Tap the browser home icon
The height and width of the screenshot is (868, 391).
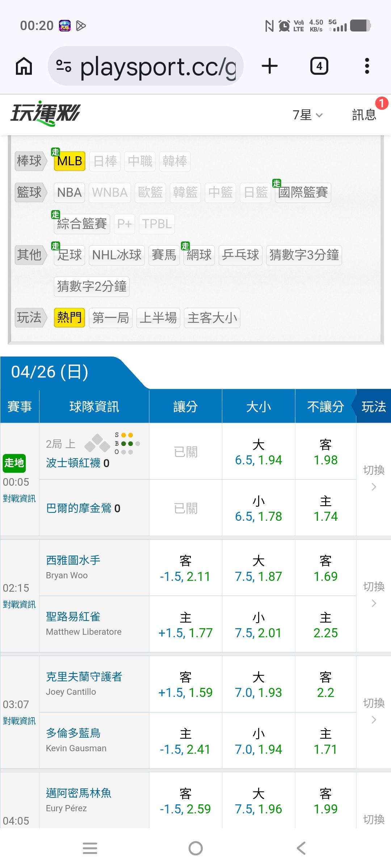coord(24,66)
